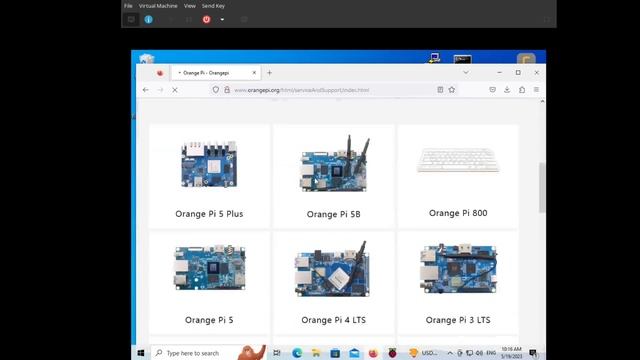Open the Orange Pi 5 board image
Viewport: 640px width, 360px height.
tap(210, 267)
